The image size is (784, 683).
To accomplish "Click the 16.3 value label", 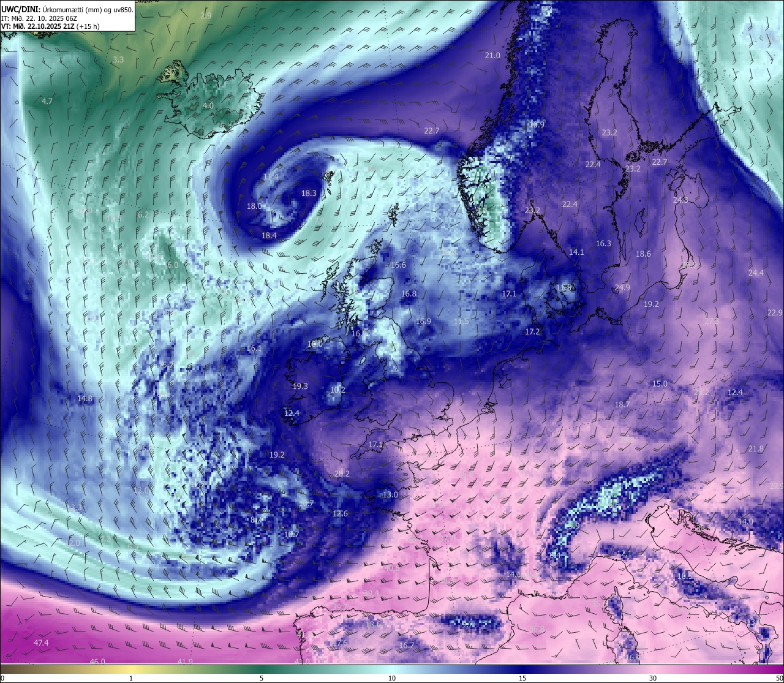I will click(x=603, y=244).
